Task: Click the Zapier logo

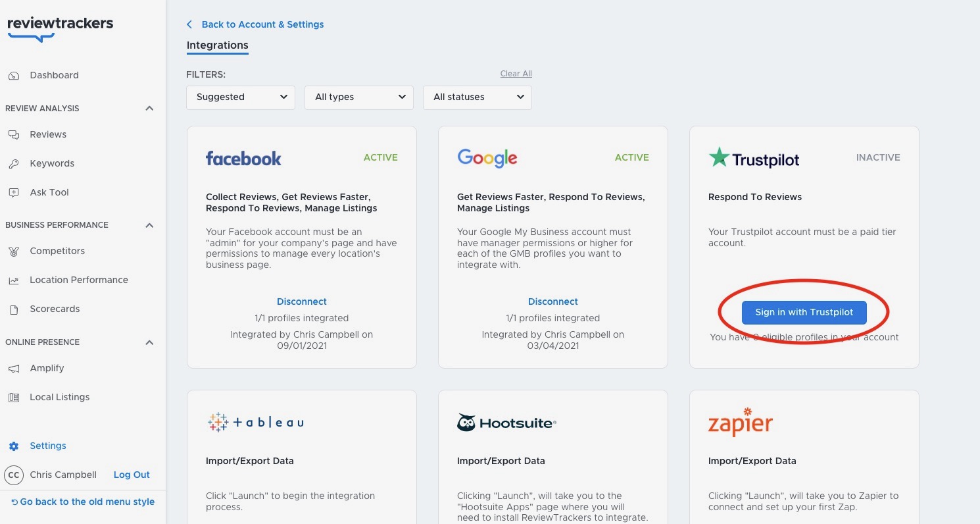Action: click(741, 422)
